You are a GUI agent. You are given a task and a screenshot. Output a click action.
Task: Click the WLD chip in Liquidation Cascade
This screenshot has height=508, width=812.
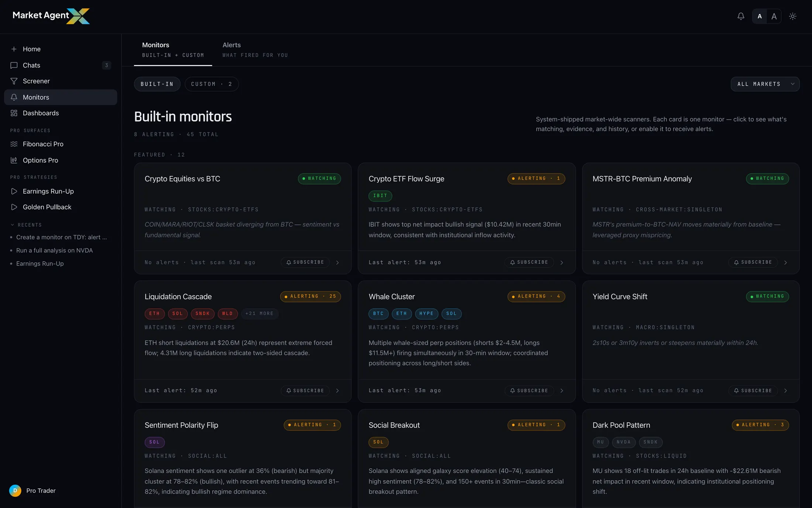(x=227, y=314)
